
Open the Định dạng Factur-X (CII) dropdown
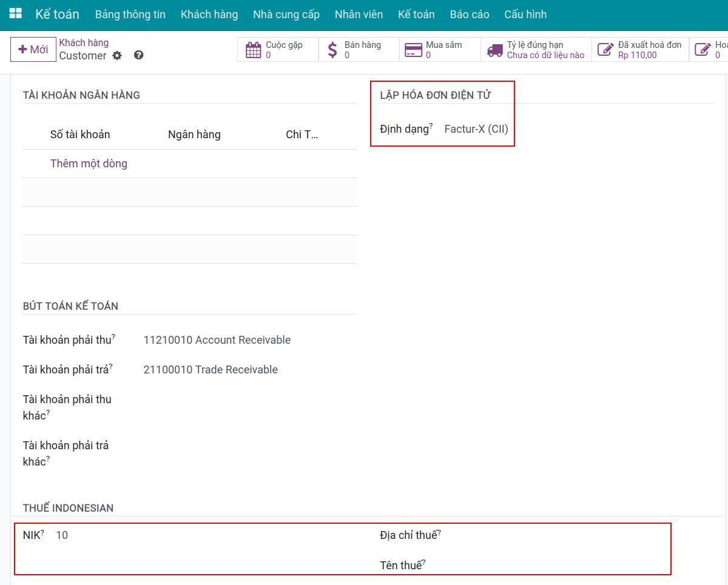[x=476, y=129]
